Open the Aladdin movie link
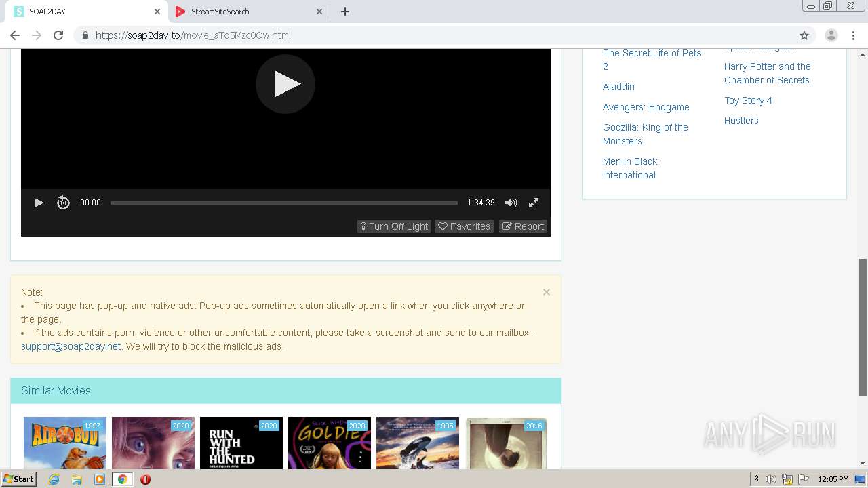 [618, 87]
